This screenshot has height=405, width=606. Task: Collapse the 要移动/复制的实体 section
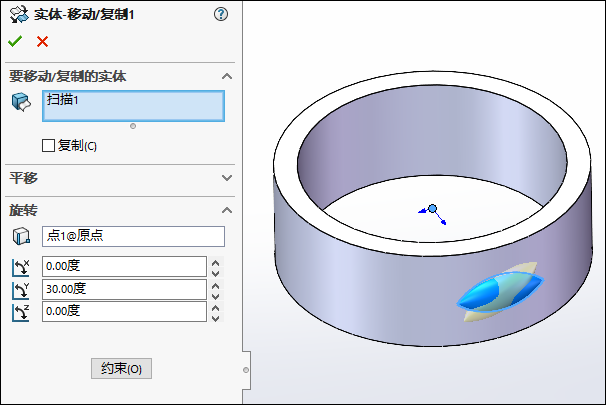pos(227,76)
